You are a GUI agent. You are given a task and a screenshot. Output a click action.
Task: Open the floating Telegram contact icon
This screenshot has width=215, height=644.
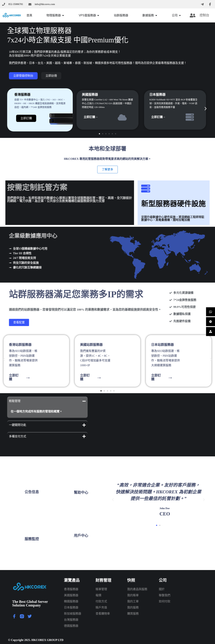point(210,321)
